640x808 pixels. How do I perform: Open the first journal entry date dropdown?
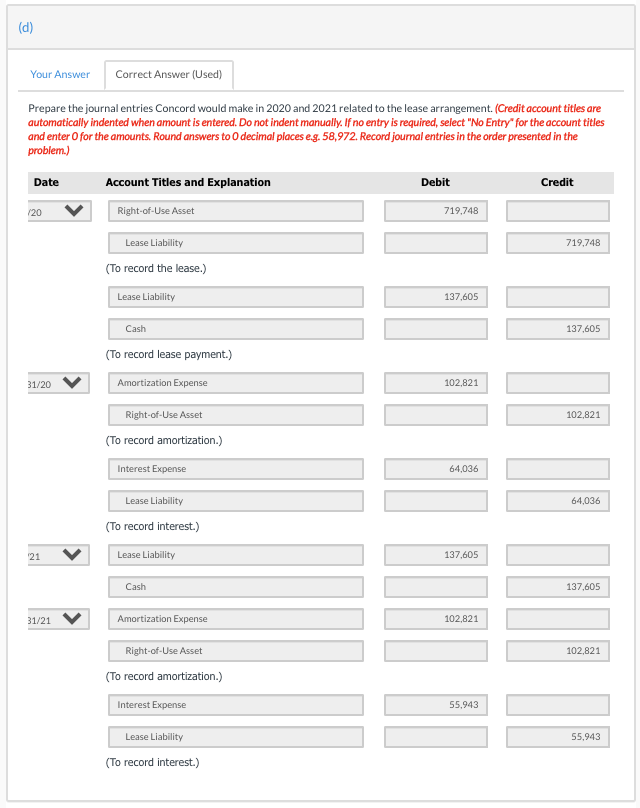point(55,211)
